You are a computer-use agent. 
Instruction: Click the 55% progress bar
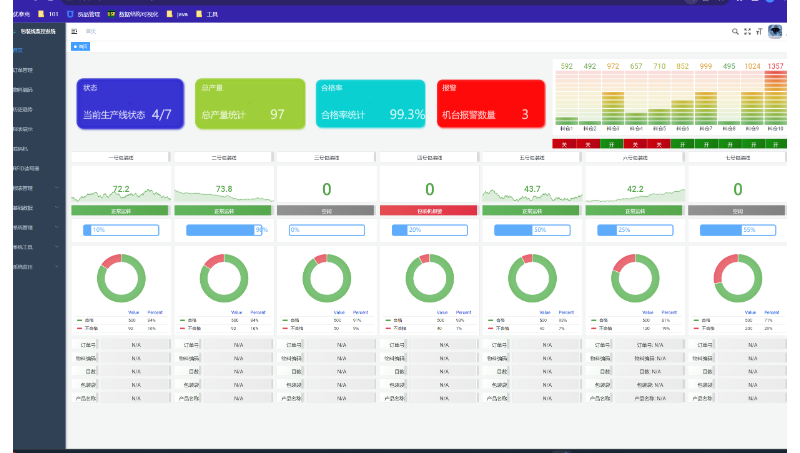click(738, 230)
